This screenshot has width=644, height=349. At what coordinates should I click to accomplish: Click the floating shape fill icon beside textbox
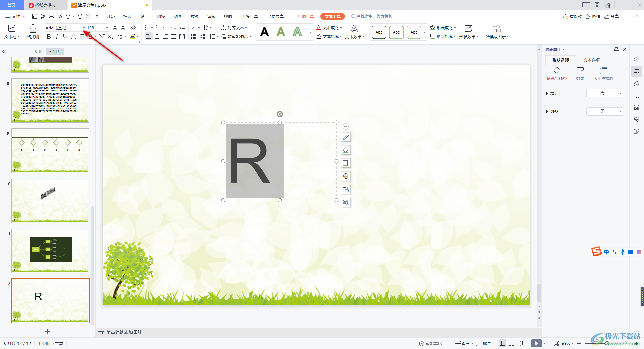click(346, 150)
